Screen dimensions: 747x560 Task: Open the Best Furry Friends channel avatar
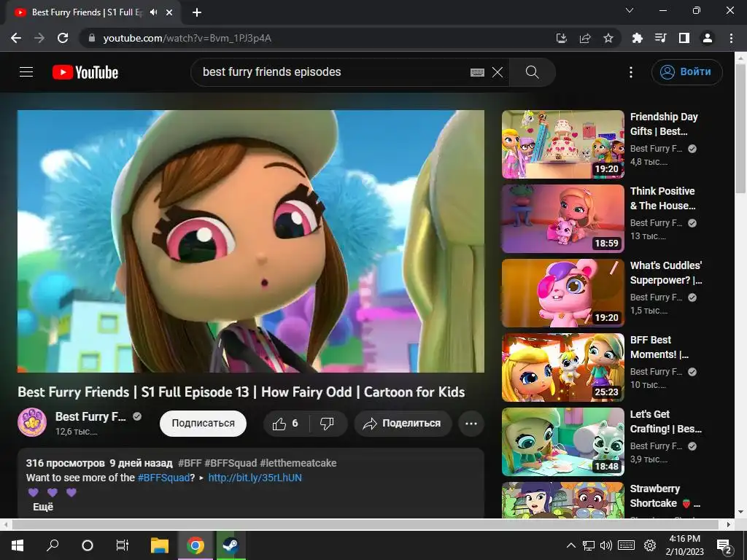[x=32, y=422]
